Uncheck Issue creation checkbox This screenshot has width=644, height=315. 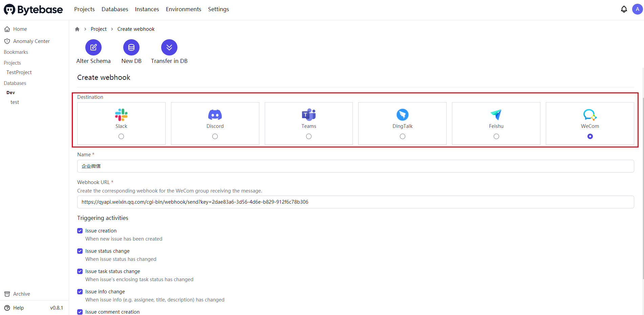[x=80, y=231]
